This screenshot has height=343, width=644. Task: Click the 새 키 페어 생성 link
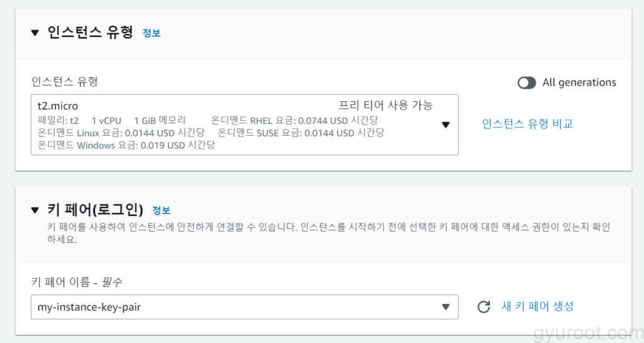point(537,306)
